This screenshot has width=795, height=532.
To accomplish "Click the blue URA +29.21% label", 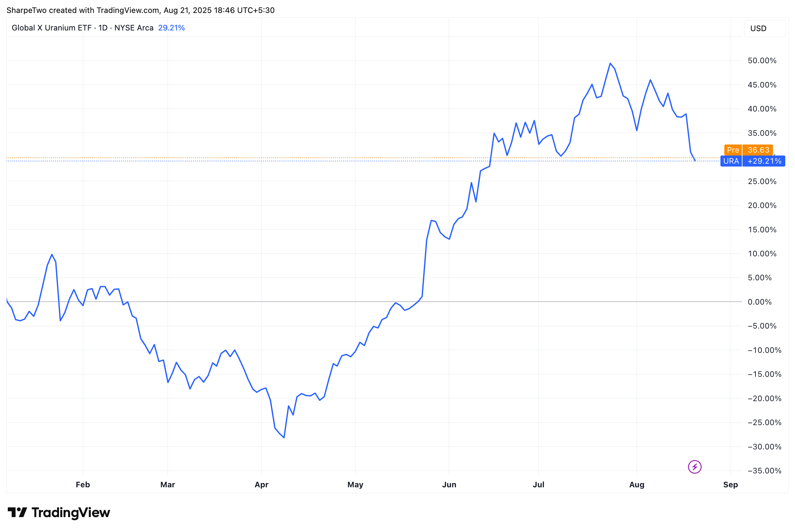I will (752, 161).
